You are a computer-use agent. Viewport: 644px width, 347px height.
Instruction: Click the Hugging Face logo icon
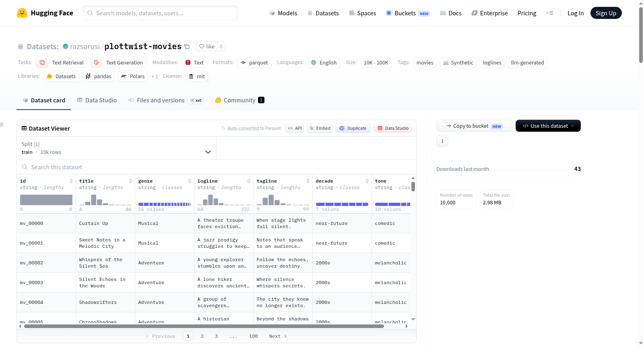coord(22,13)
